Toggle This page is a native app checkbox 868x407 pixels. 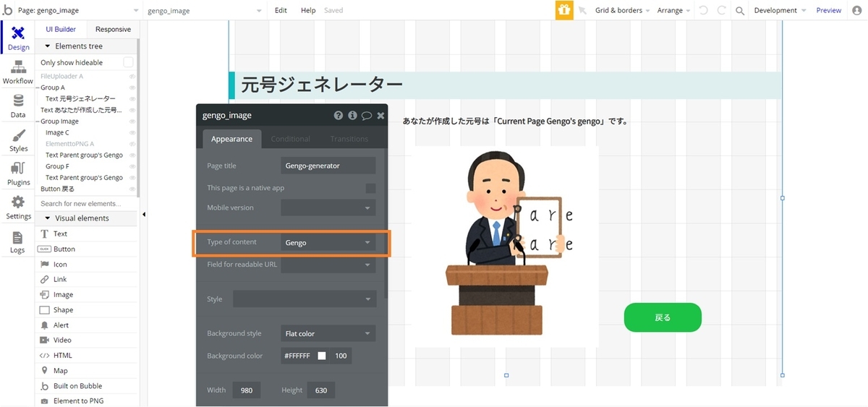coord(370,188)
